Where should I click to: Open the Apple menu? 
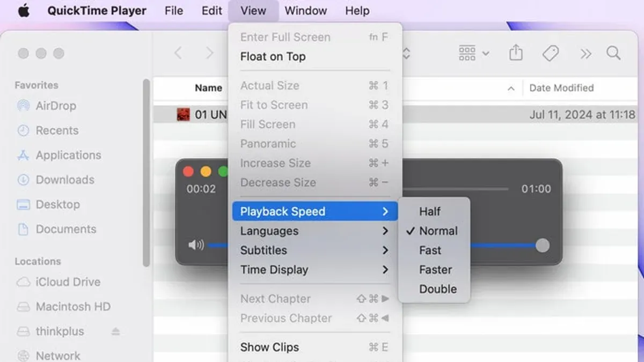pos(24,11)
